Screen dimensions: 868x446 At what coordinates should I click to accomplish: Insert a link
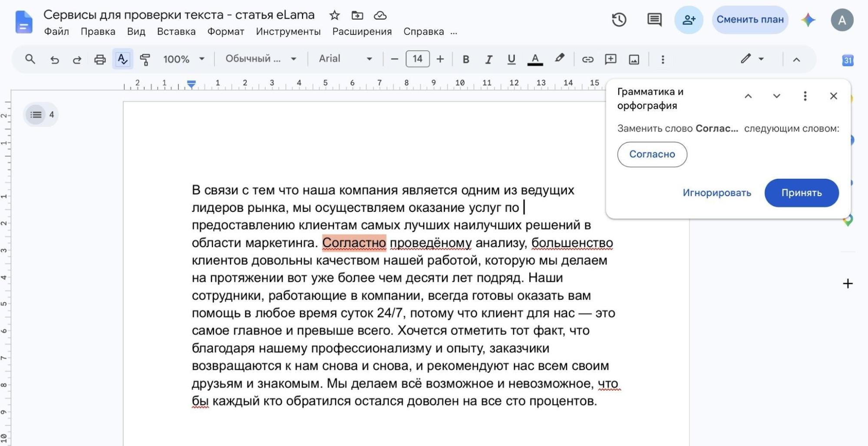click(x=587, y=59)
